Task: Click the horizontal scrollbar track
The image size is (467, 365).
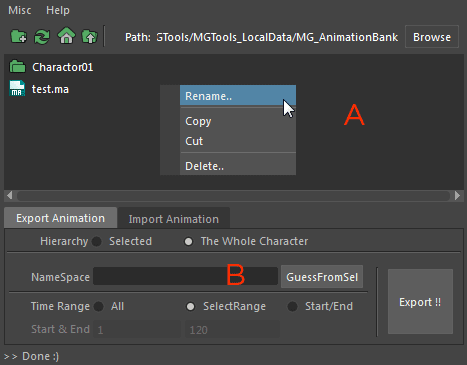Action: click(x=233, y=196)
